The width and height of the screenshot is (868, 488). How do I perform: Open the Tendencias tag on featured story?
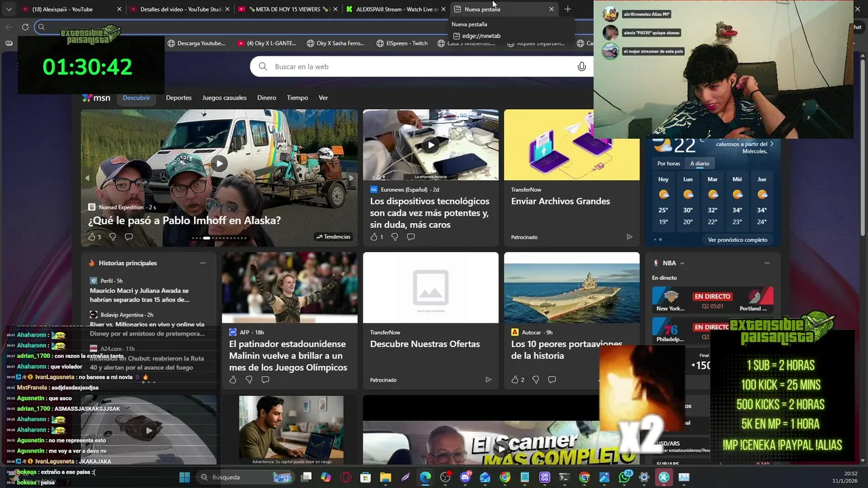pyautogui.click(x=333, y=237)
